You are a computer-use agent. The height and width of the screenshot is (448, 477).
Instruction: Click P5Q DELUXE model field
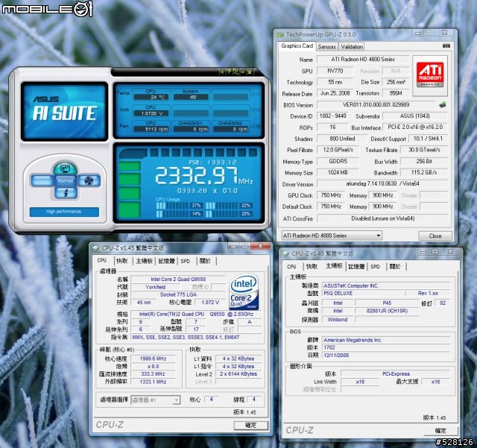[363, 294]
